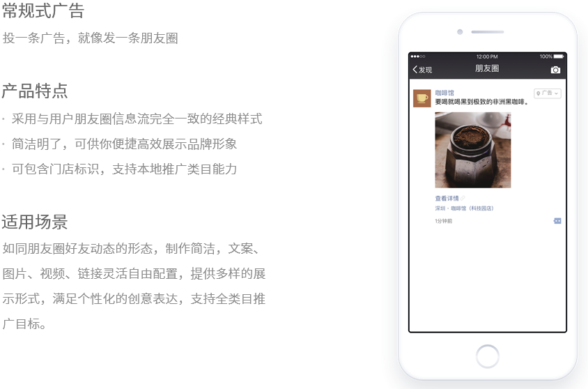
Task: Click the 适用场景 section heading
Action: [35, 222]
